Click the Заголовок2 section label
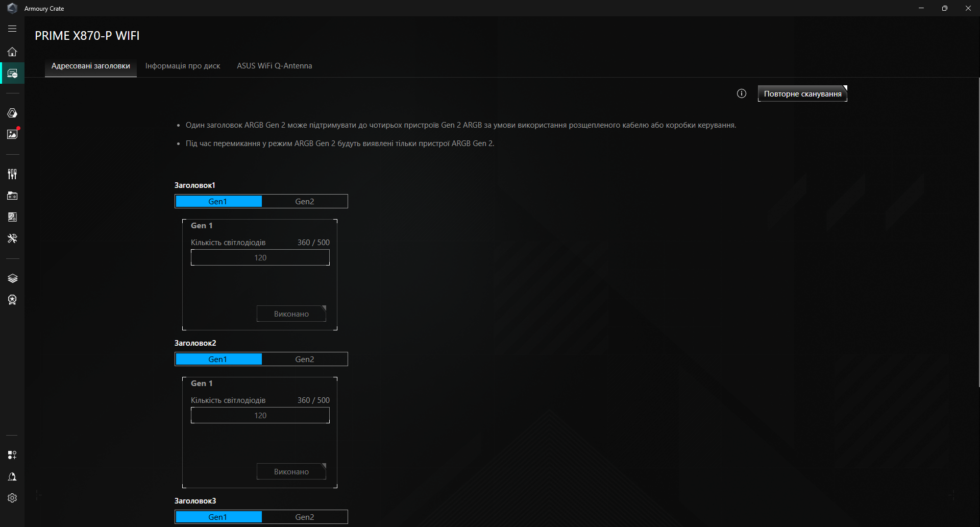This screenshot has height=527, width=980. click(195, 343)
